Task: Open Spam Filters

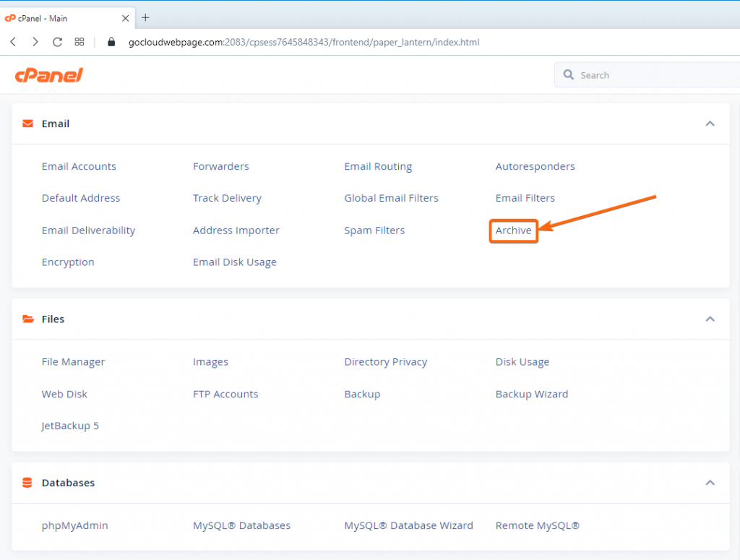Action: [374, 230]
